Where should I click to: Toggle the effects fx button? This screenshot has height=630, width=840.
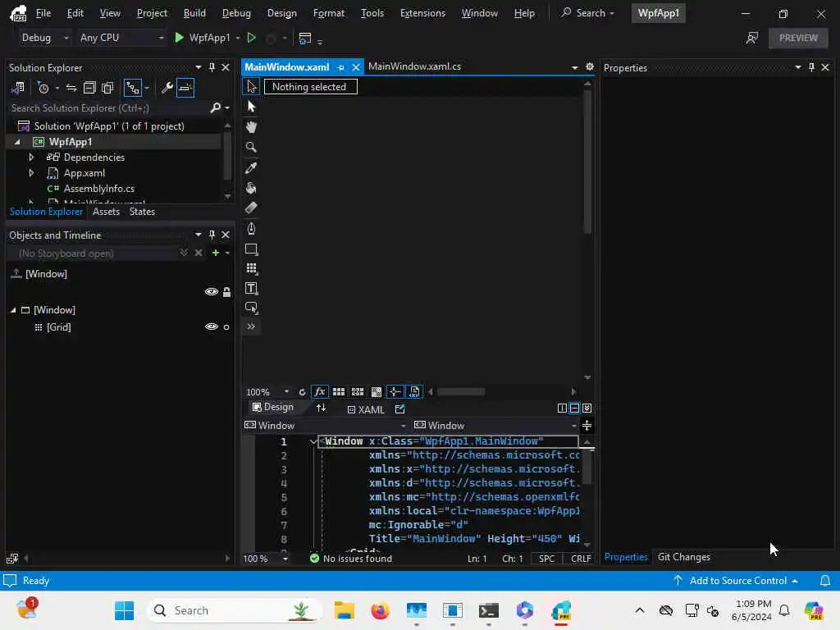coord(320,392)
